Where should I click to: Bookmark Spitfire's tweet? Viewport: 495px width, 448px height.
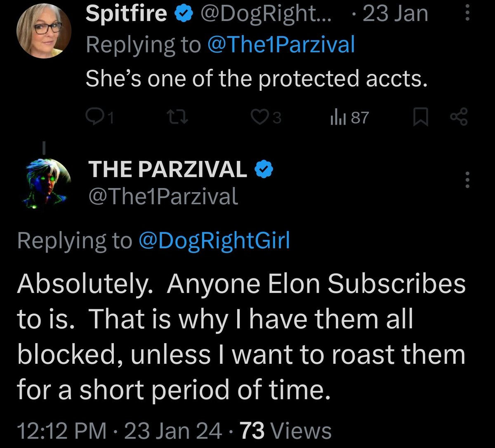(x=419, y=118)
